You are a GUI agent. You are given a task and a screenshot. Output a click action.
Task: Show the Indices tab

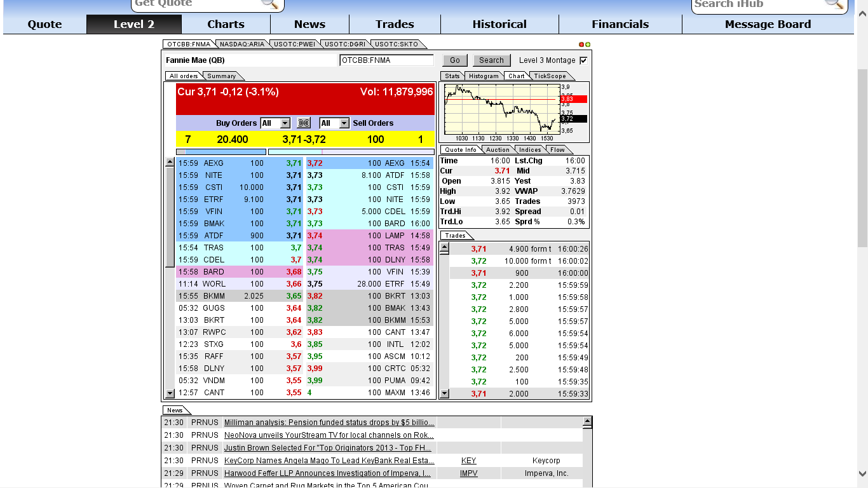[x=530, y=150]
